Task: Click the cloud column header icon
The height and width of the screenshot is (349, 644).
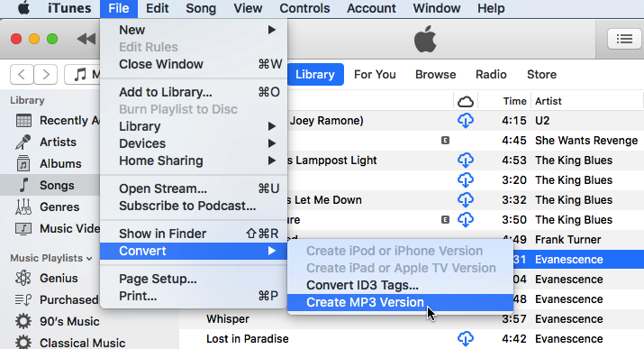Action: tap(466, 102)
